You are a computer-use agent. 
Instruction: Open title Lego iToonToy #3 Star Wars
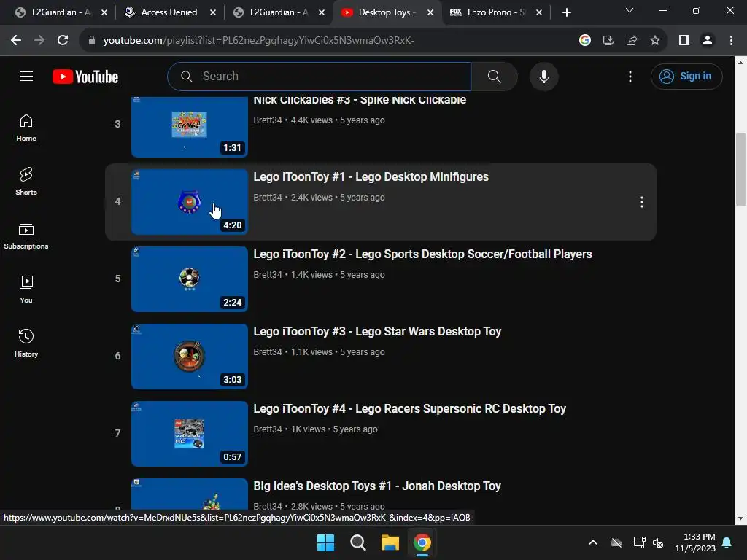tap(377, 332)
